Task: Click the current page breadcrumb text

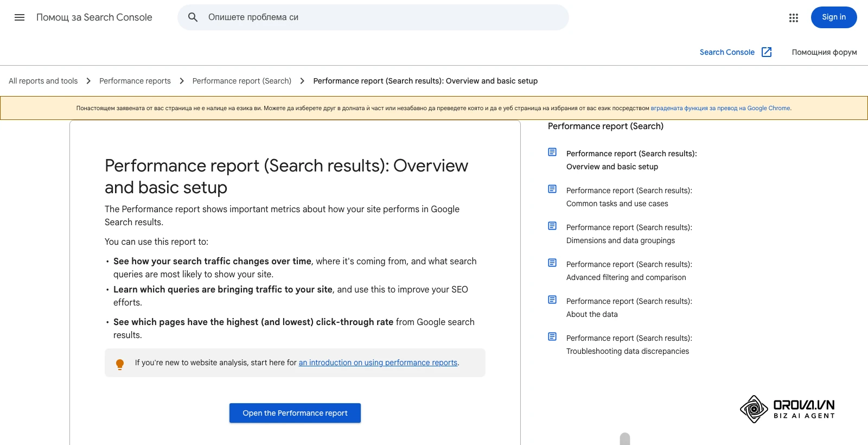Action: point(425,81)
